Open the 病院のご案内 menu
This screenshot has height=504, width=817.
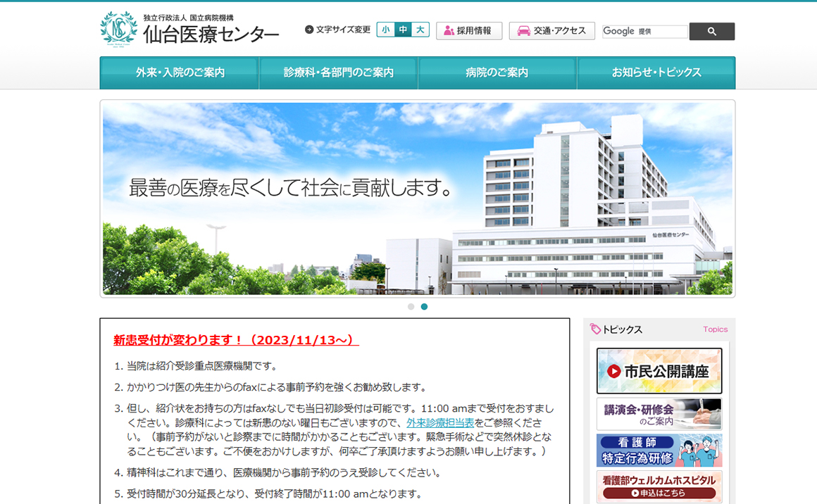click(497, 73)
